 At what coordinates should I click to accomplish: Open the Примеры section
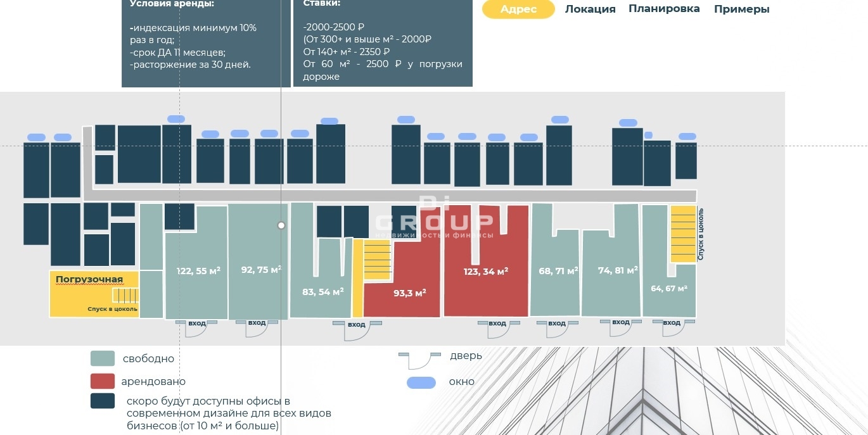[x=741, y=9]
